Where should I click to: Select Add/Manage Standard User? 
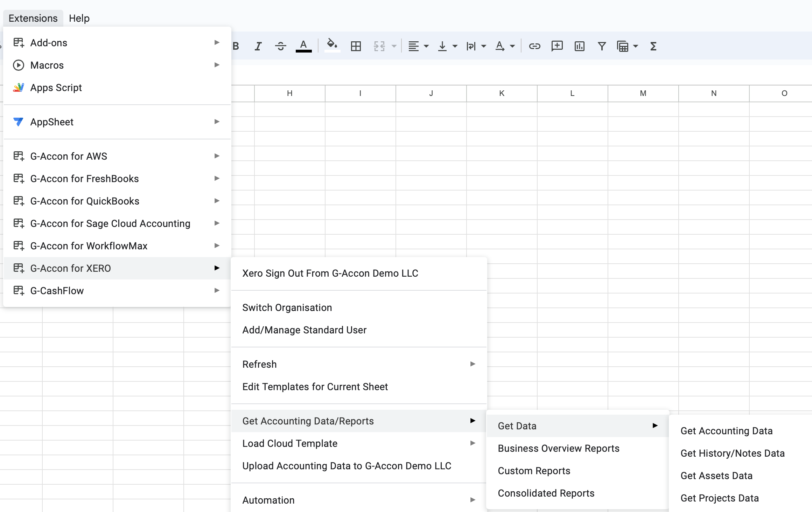click(x=359, y=330)
